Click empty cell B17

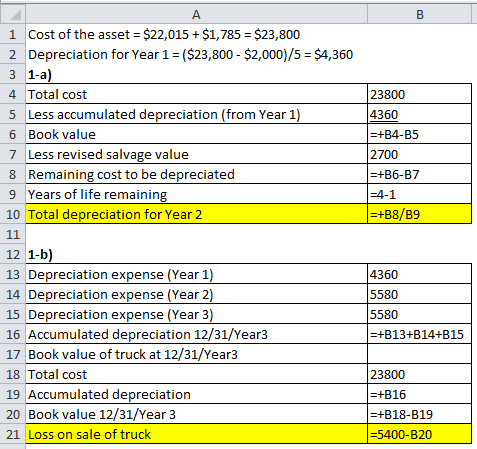tap(420, 354)
